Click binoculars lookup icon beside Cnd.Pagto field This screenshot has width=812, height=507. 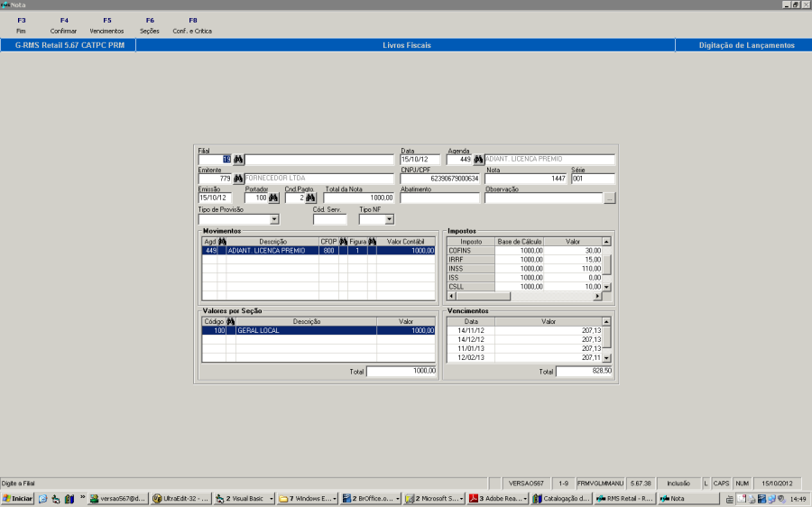(x=310, y=198)
